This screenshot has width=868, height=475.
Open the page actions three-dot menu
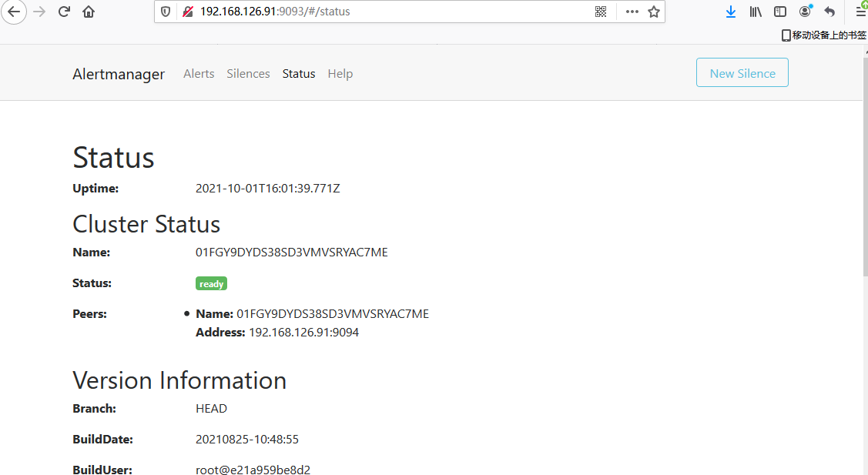click(632, 12)
